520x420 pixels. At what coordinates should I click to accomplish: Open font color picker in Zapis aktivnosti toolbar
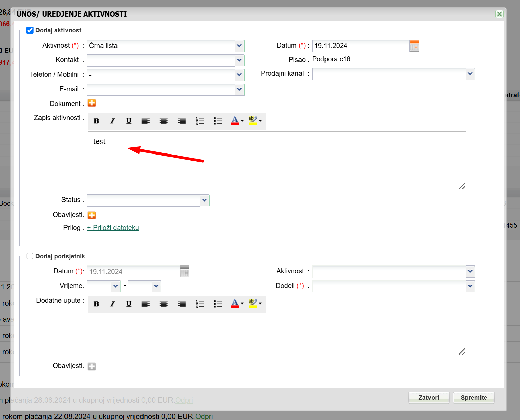click(237, 121)
